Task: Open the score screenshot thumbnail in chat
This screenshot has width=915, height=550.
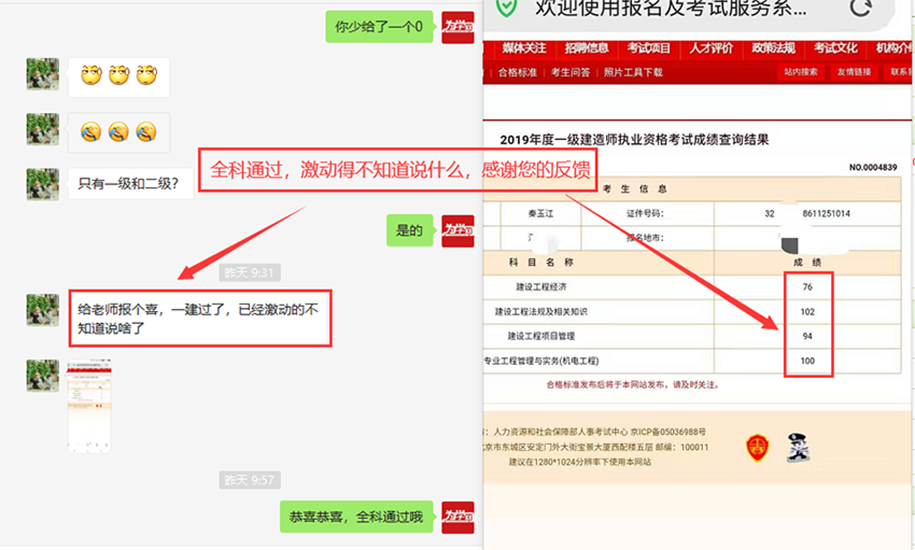Action: pos(89,405)
